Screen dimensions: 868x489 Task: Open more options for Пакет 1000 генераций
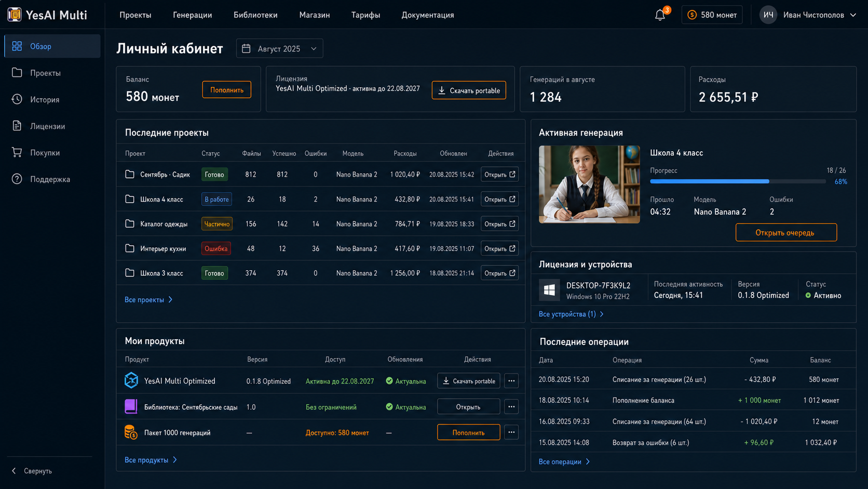(511, 432)
